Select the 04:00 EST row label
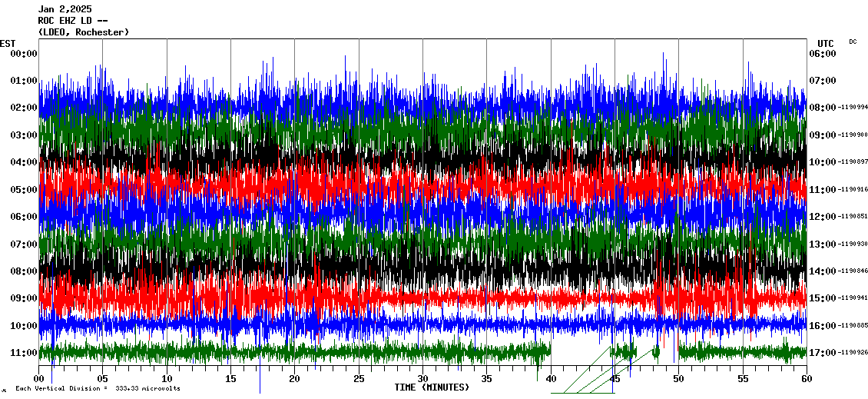868x399 pixels. pyautogui.click(x=24, y=162)
